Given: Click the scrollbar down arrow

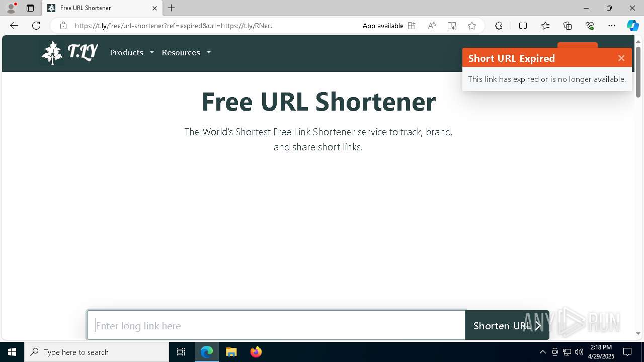Looking at the screenshot, I should [x=638, y=333].
